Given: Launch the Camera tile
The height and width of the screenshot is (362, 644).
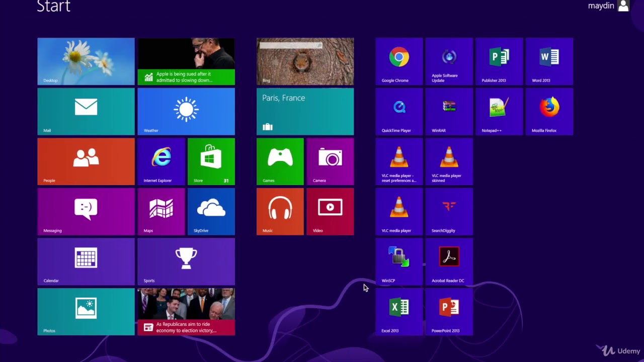Looking at the screenshot, I should click(331, 162).
